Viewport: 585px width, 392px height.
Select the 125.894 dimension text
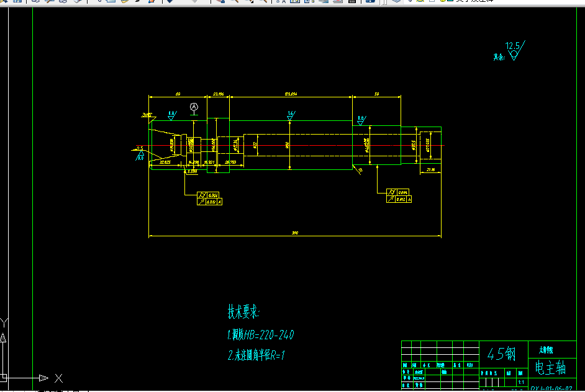click(291, 94)
